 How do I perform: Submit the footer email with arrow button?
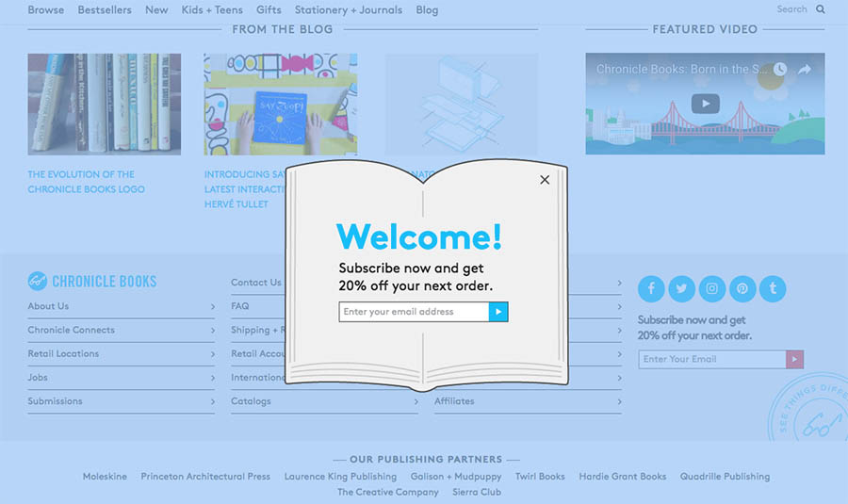point(794,359)
